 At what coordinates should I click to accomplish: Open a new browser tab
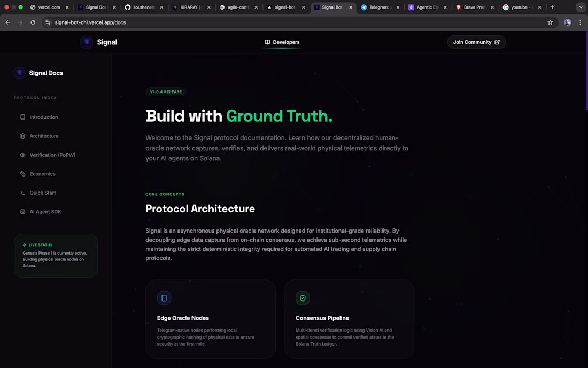tap(552, 7)
